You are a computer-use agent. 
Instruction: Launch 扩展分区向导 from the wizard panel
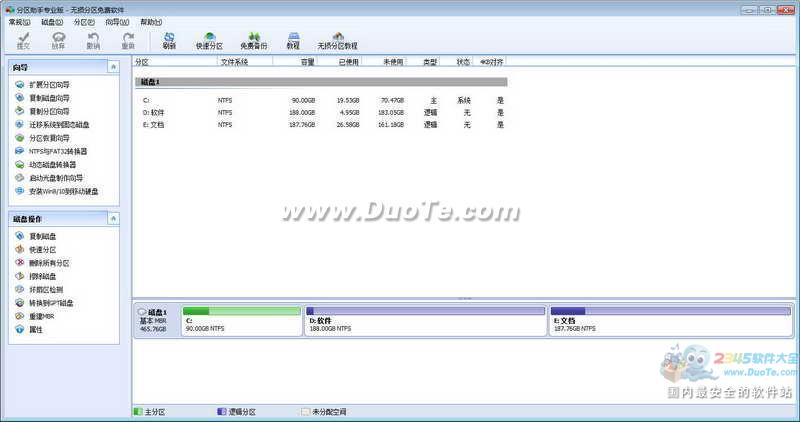[x=50, y=85]
